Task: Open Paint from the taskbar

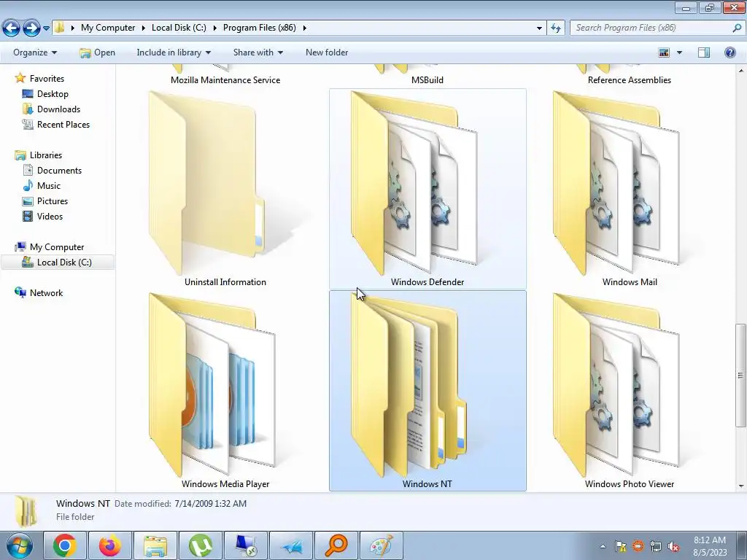Action: [382, 545]
